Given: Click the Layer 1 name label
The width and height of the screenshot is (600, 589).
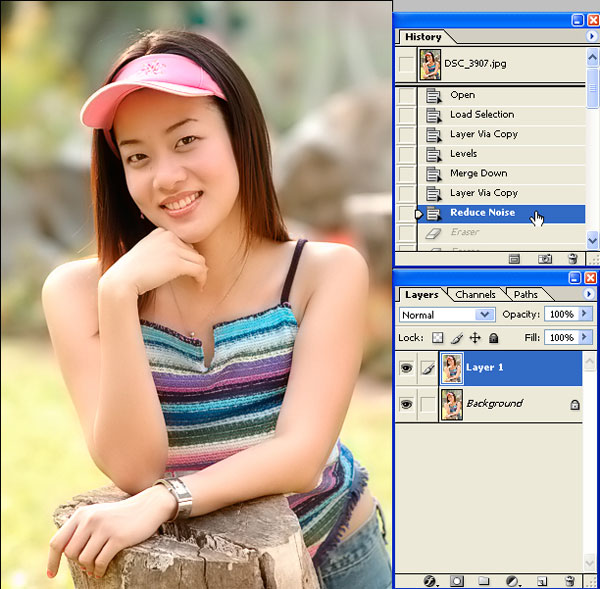Looking at the screenshot, I should [x=484, y=368].
